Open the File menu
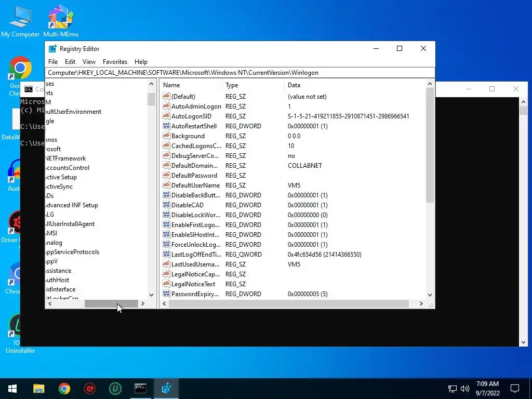 [53, 62]
